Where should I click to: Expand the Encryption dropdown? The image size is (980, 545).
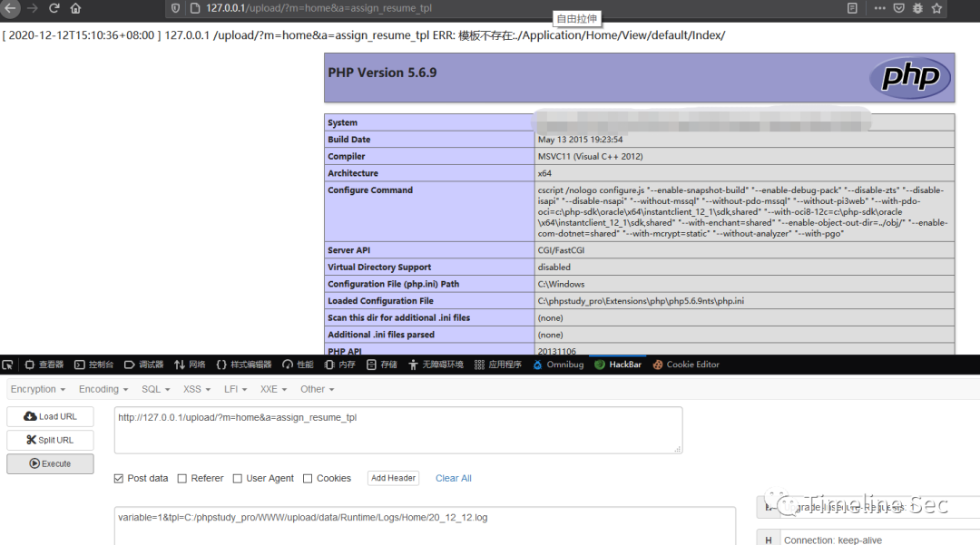(x=37, y=389)
